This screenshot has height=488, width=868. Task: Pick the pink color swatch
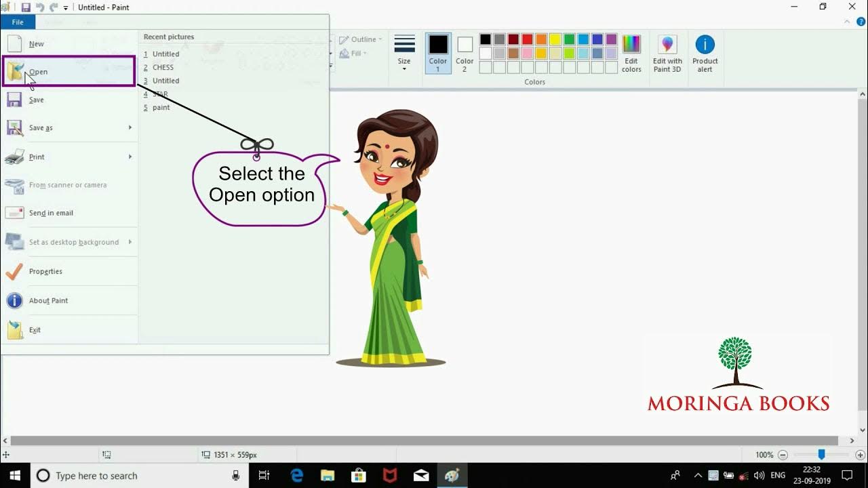(x=528, y=54)
